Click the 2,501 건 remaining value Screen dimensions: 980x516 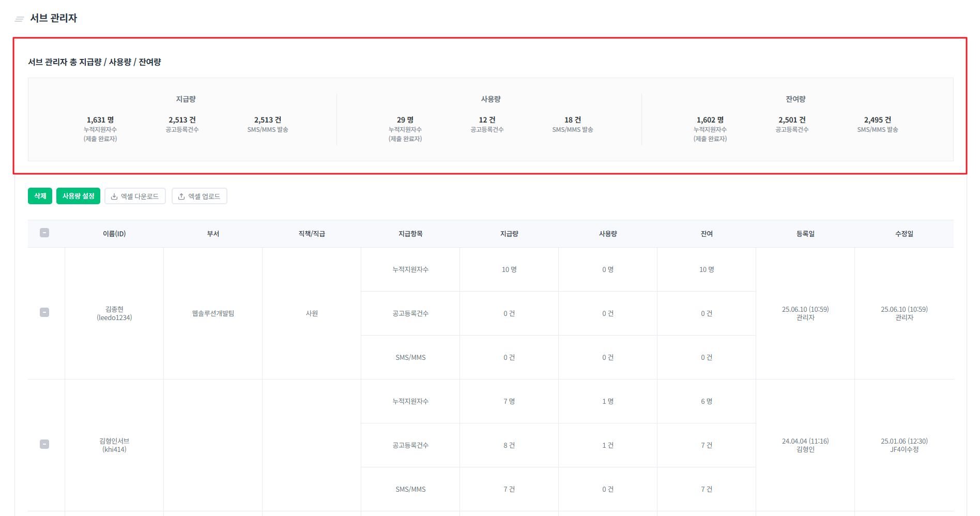(x=792, y=120)
